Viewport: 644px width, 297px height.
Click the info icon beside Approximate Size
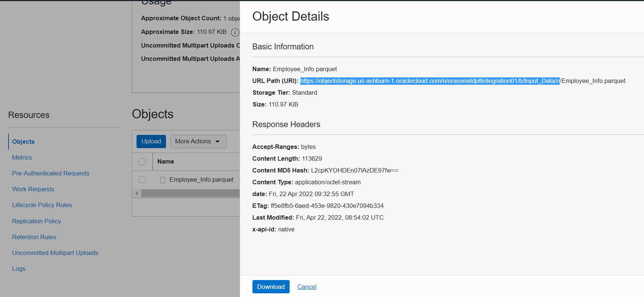235,32
